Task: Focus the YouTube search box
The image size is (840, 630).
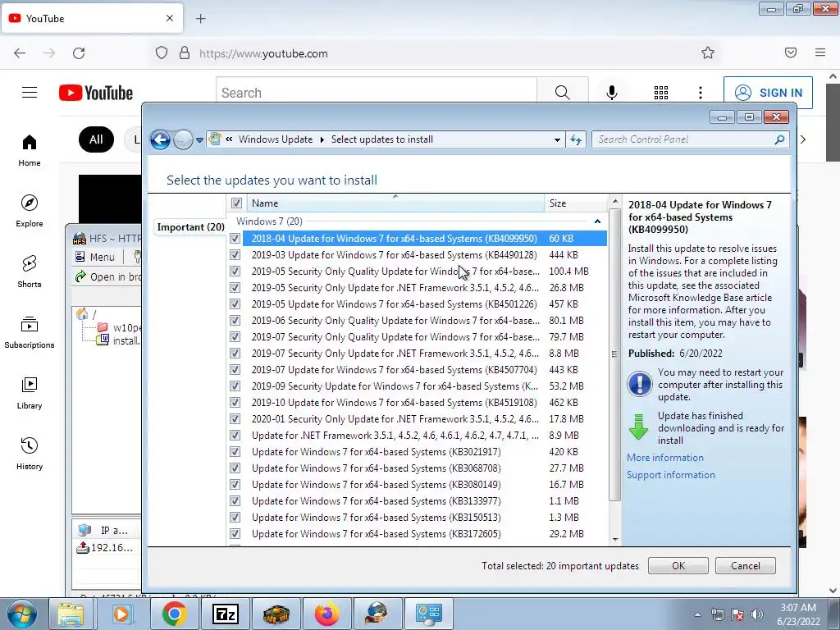Action: [x=377, y=93]
